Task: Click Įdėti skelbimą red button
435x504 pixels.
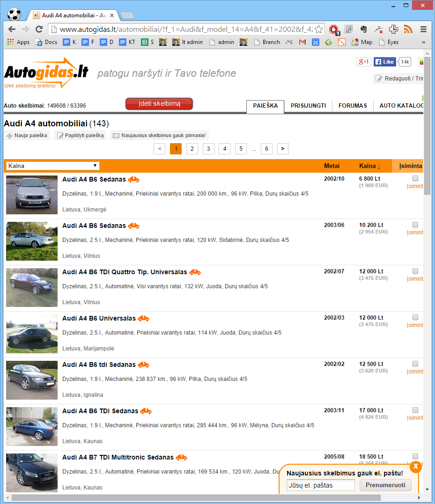Action: [159, 104]
